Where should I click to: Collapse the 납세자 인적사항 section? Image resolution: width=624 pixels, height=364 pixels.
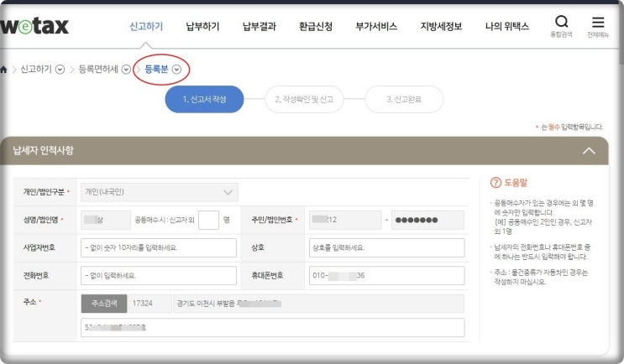[589, 151]
